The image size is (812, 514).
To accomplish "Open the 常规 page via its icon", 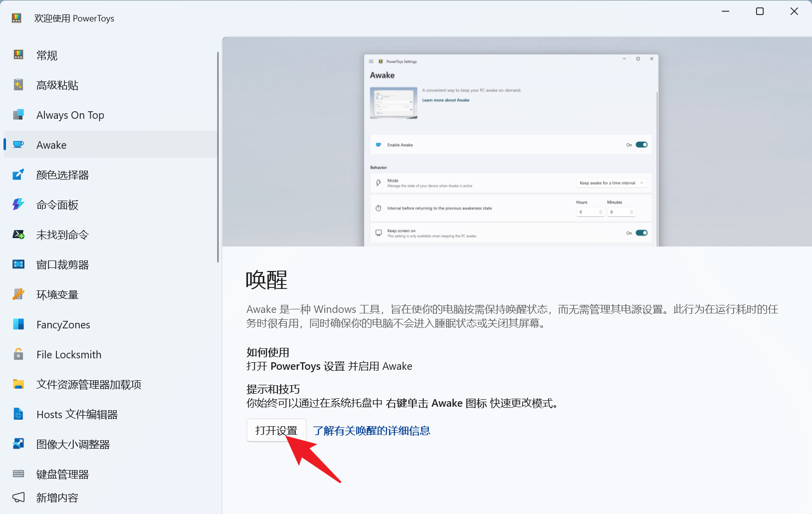I will pyautogui.click(x=18, y=55).
